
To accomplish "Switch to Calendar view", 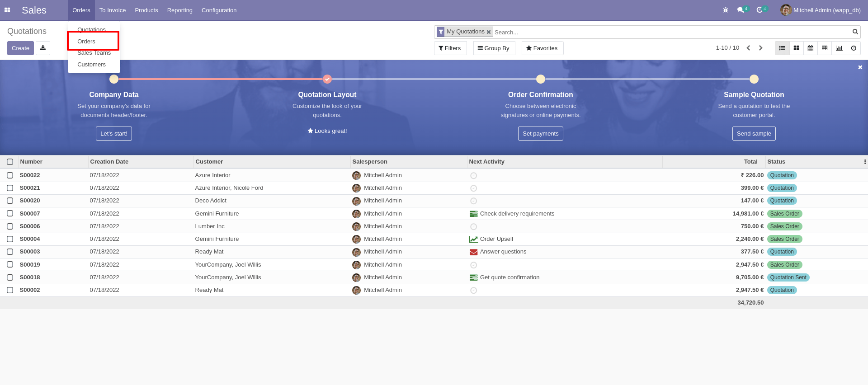I will coord(811,48).
